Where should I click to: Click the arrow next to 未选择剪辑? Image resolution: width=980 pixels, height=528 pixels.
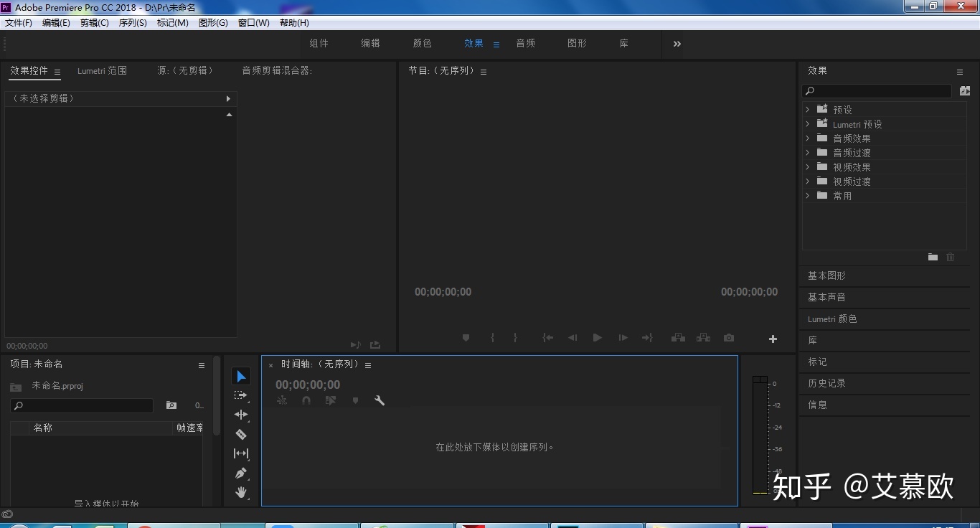(228, 99)
